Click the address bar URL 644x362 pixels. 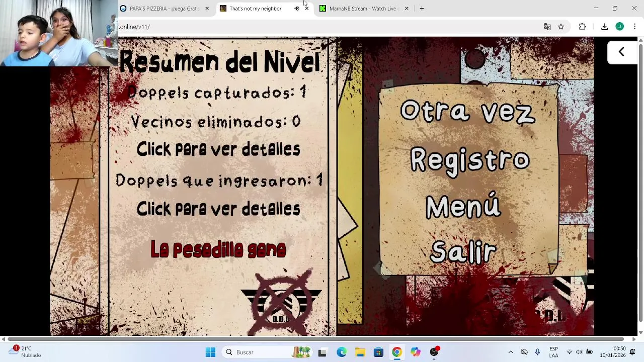pos(134,27)
